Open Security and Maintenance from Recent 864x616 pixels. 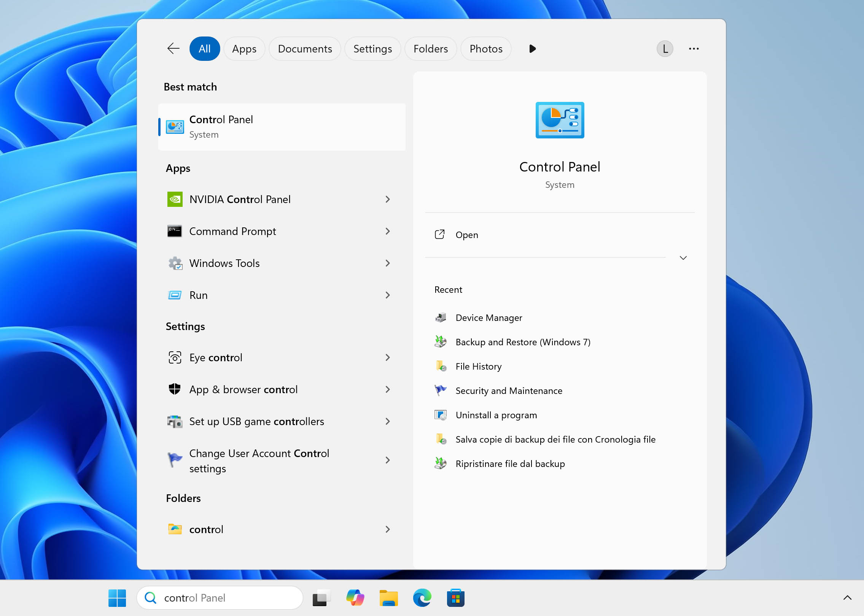(x=560, y=391)
